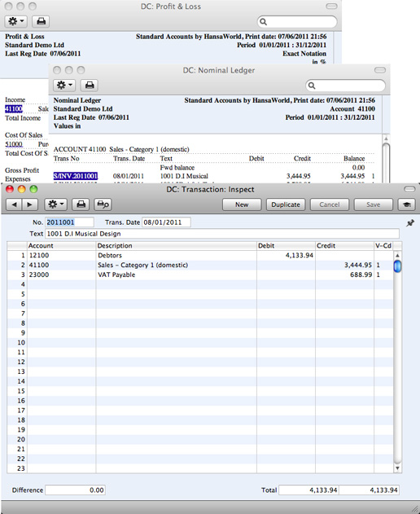This screenshot has height=514, width=420.
Task: Click the Description column header
Action: coord(177,246)
